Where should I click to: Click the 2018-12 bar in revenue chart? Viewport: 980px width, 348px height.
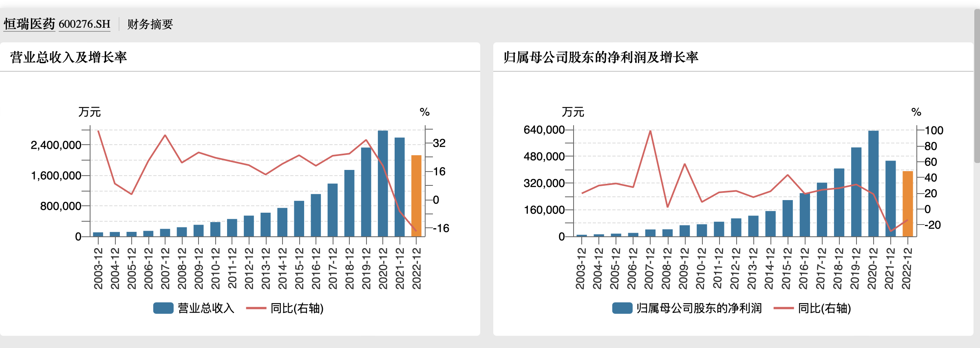point(349,203)
